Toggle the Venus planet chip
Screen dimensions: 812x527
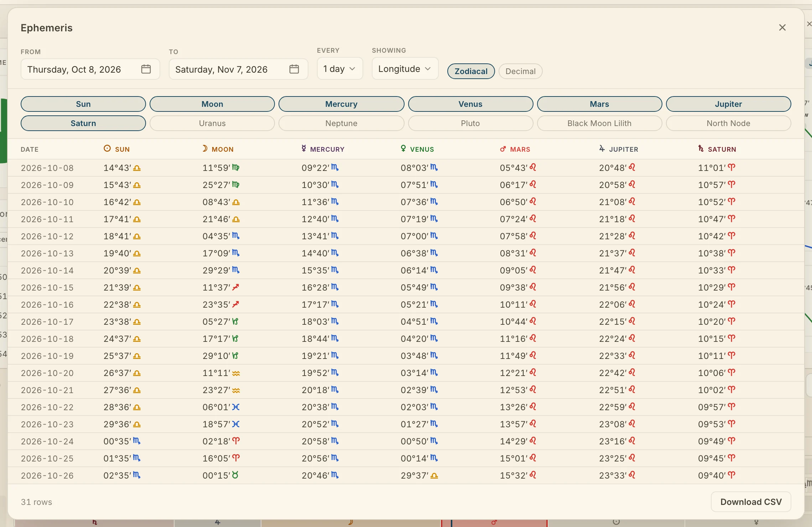point(470,104)
